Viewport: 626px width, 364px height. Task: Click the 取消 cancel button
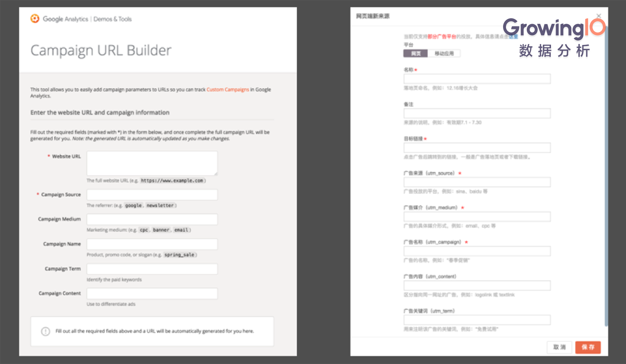[x=559, y=347]
